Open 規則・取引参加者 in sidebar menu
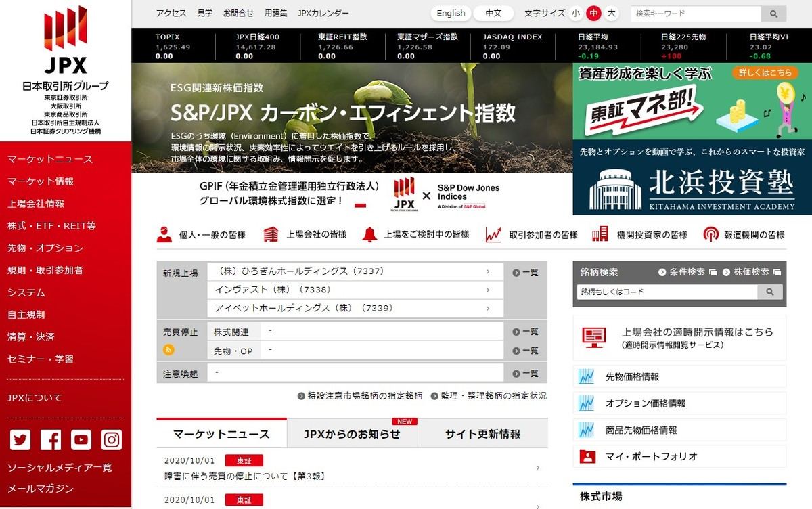The width and height of the screenshot is (812, 509). 45,270
